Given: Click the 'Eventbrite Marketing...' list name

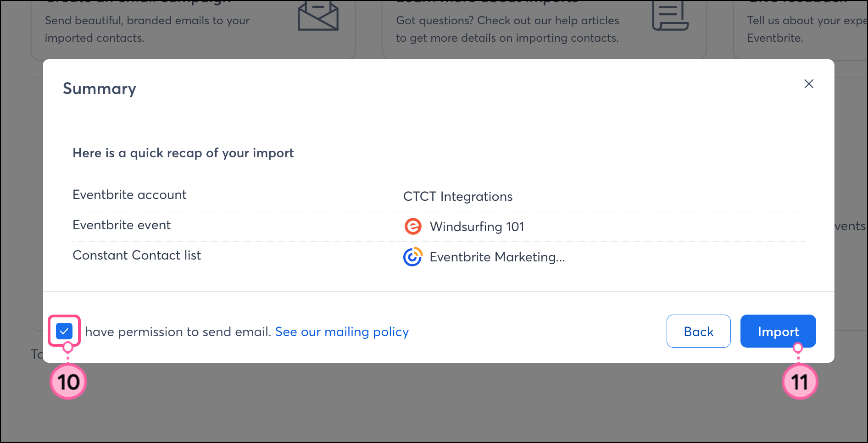Looking at the screenshot, I should point(497,257).
